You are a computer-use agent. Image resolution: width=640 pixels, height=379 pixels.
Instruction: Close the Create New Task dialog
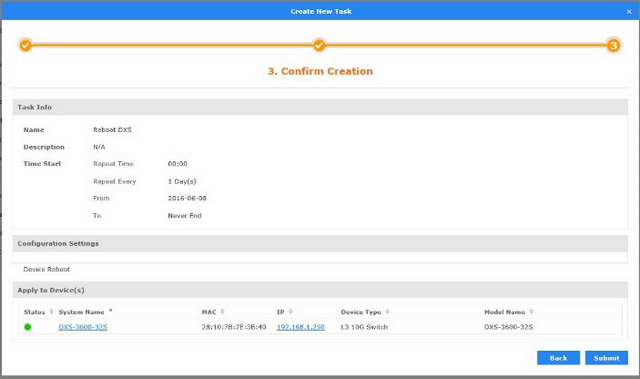coord(629,12)
